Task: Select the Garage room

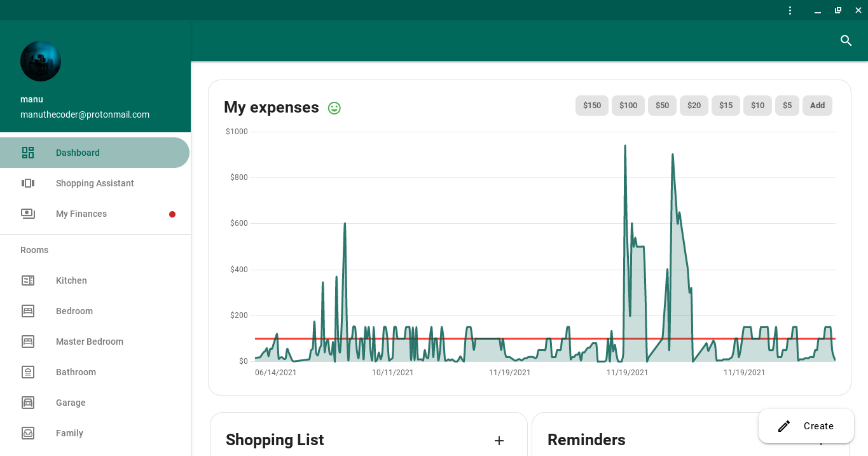Action: [x=95, y=403]
